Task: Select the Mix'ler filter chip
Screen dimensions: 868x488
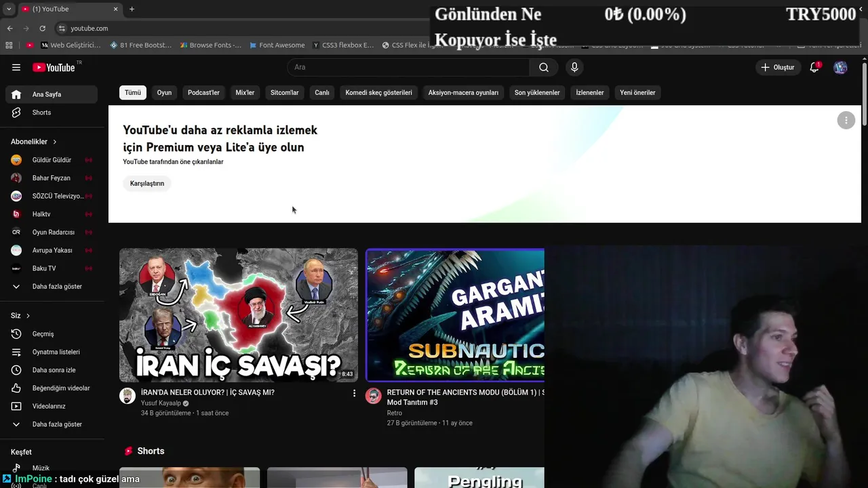Action: click(x=245, y=93)
